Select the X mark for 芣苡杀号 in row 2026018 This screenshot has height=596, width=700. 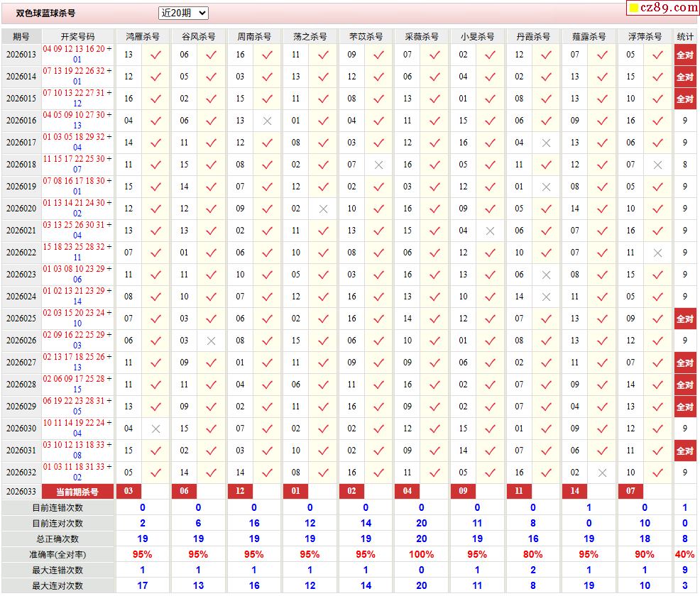coord(378,165)
